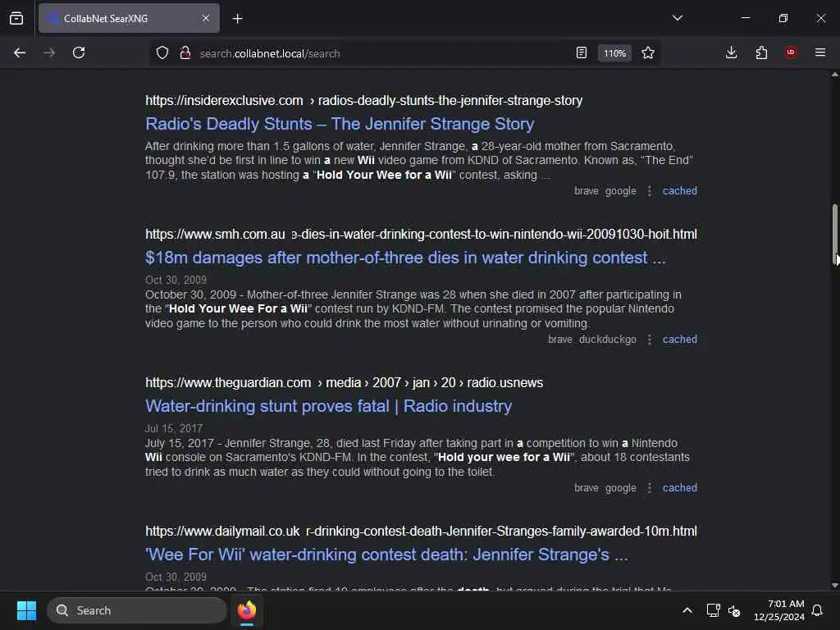Image resolution: width=840 pixels, height=630 pixels.
Task: Bookmark this page with star
Action: 648,53
